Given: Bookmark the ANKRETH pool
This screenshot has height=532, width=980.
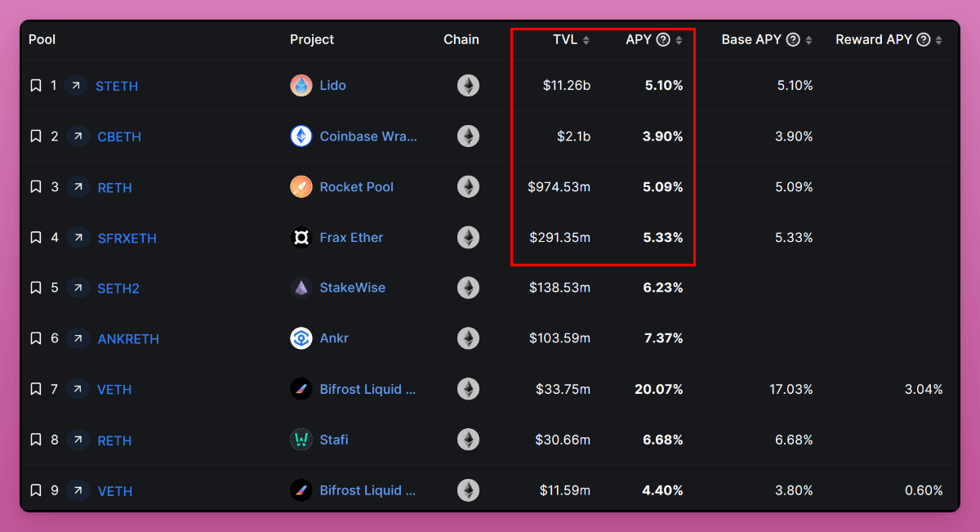Looking at the screenshot, I should coord(36,338).
